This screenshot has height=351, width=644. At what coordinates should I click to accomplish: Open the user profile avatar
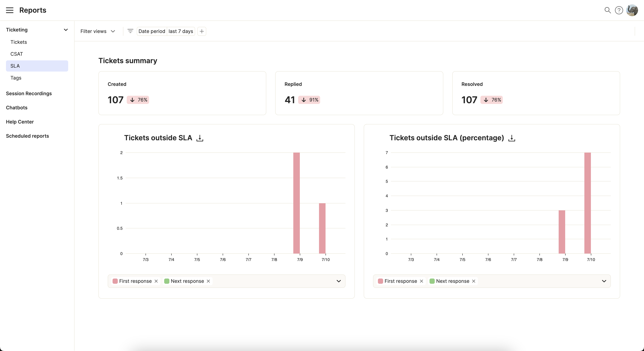pos(632,10)
